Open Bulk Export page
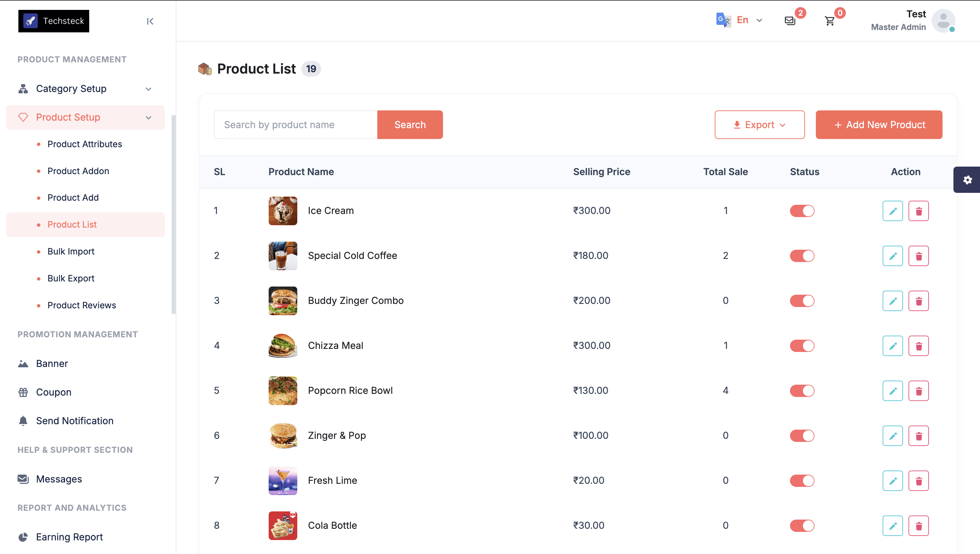Viewport: 980px width, 554px height. point(71,279)
